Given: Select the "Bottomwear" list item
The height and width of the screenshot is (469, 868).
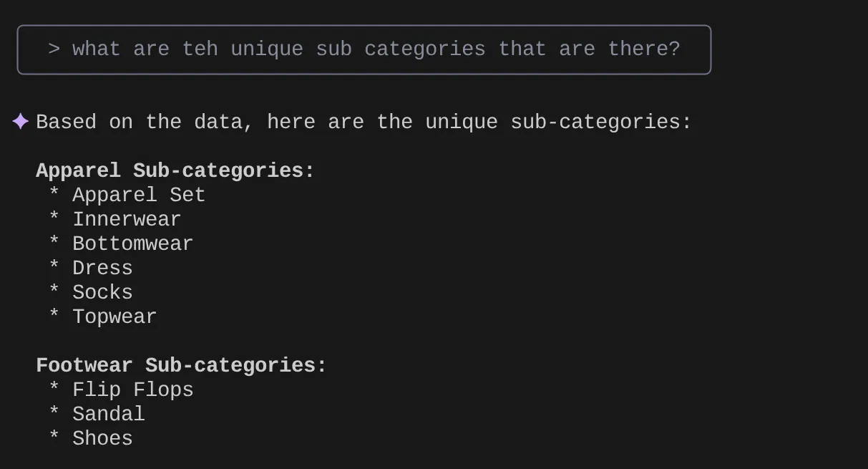Looking at the screenshot, I should coord(132,243).
